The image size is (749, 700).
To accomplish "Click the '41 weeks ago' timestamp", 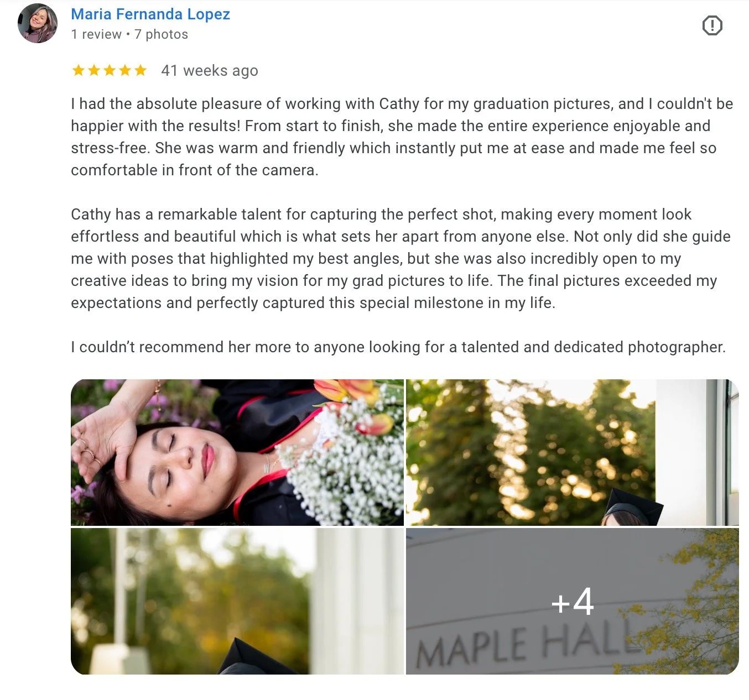I will point(210,71).
